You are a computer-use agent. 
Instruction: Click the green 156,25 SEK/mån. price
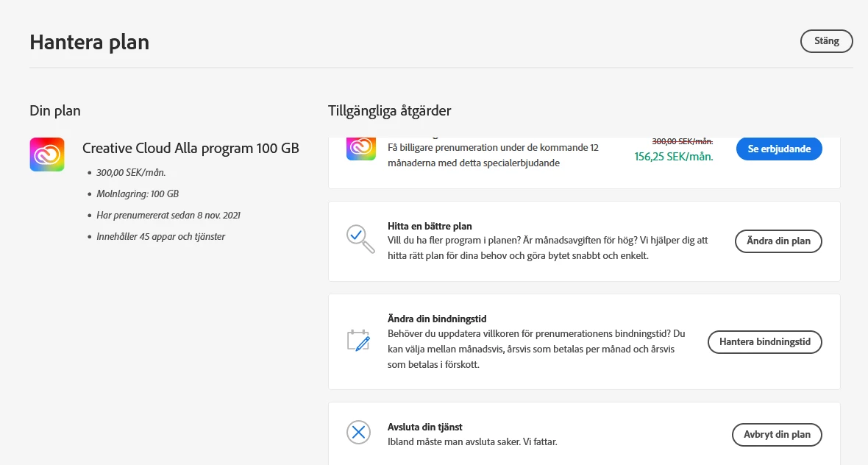point(674,157)
